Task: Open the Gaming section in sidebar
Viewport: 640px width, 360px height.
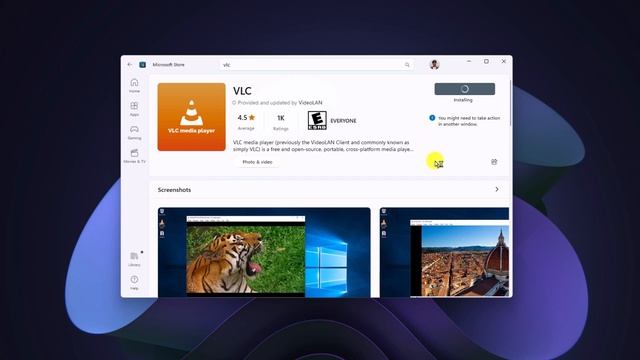Action: click(x=134, y=133)
